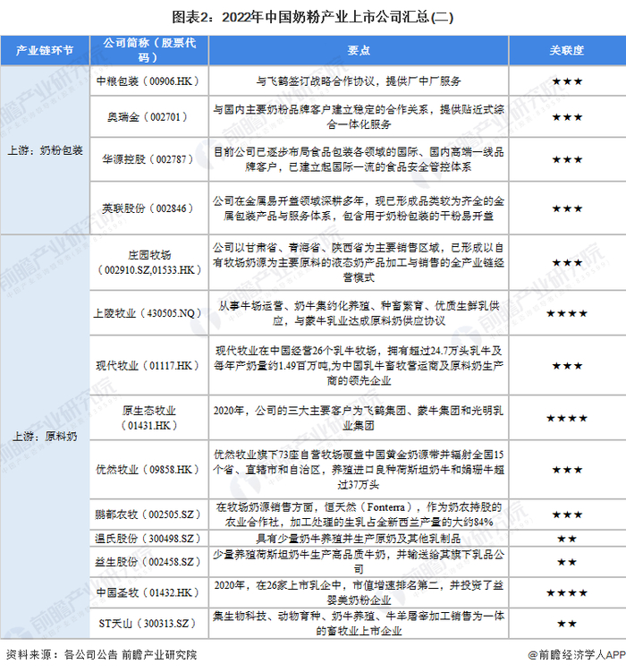This screenshot has height=672, width=626.
Task: Click company cell 上陵牧业（430505.NQ）
Action: tap(149, 313)
